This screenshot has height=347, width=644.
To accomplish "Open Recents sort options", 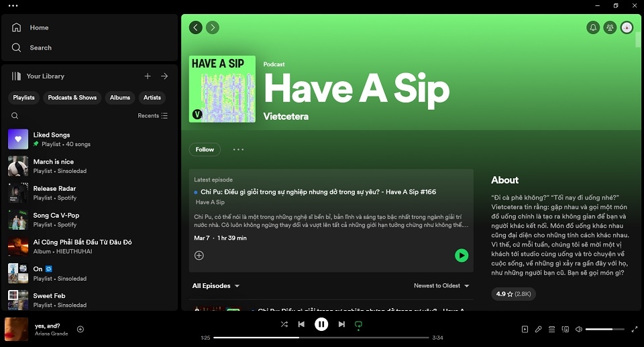I will 152,116.
